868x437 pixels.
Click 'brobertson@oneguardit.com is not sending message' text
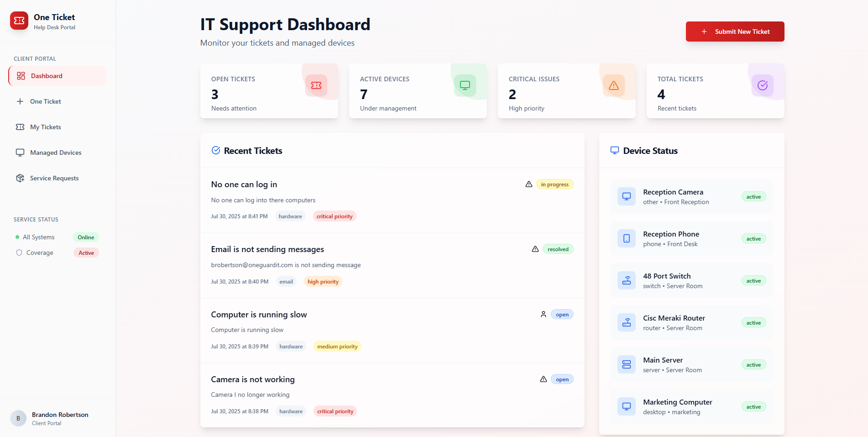(286, 265)
